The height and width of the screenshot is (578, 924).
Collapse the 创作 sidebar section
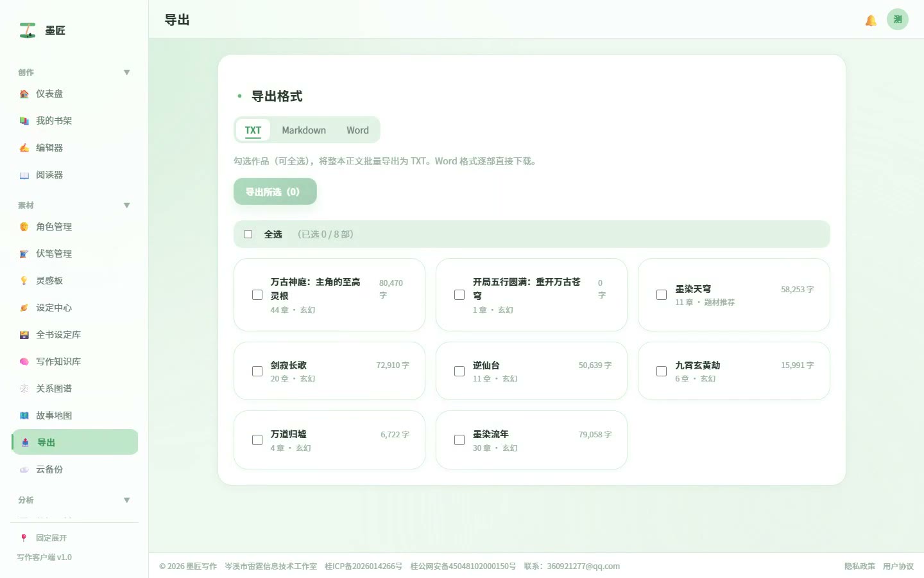pyautogui.click(x=126, y=73)
